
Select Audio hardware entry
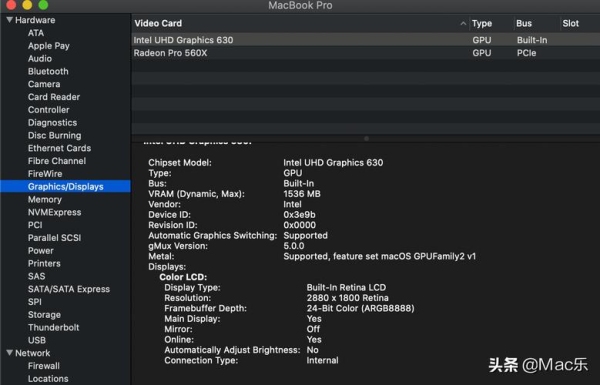click(x=40, y=59)
